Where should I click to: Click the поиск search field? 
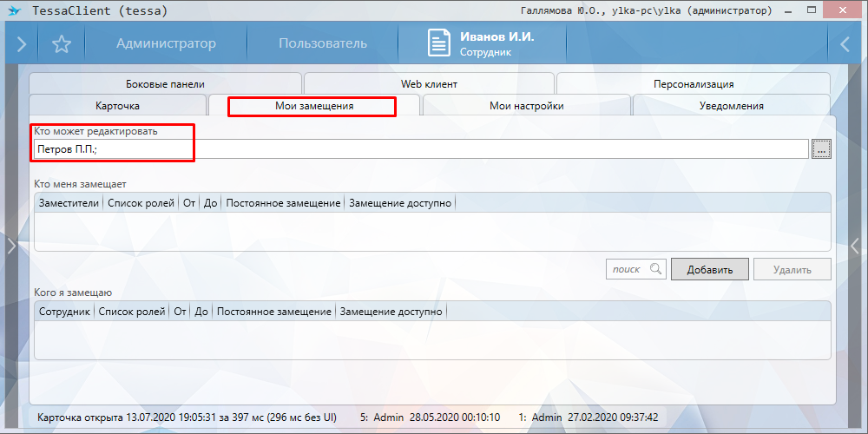tap(636, 269)
